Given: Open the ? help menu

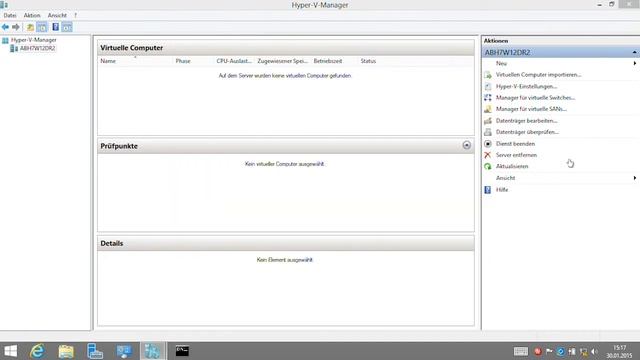Looking at the screenshot, I should point(76,15).
